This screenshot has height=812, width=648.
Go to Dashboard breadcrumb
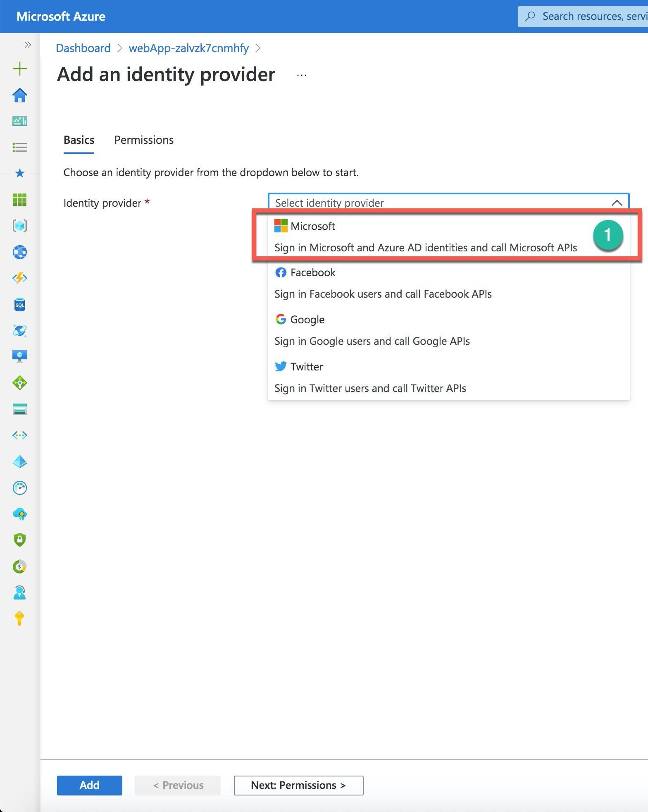coord(83,48)
